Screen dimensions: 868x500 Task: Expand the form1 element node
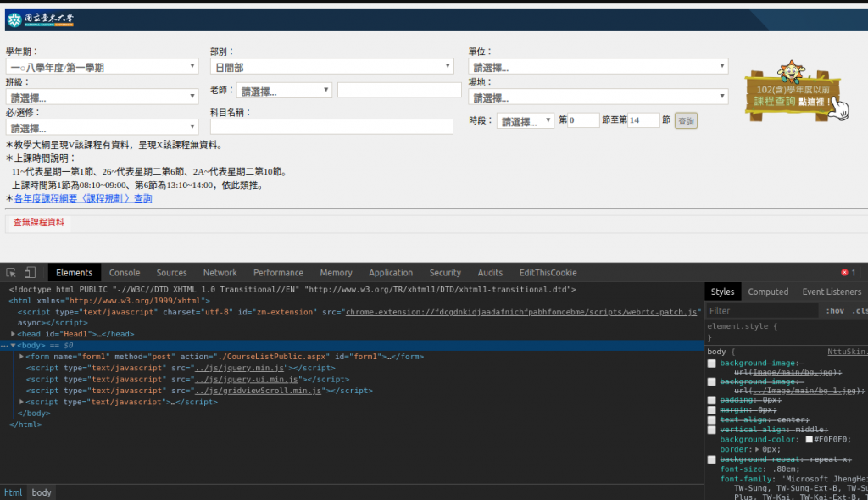pos(21,357)
